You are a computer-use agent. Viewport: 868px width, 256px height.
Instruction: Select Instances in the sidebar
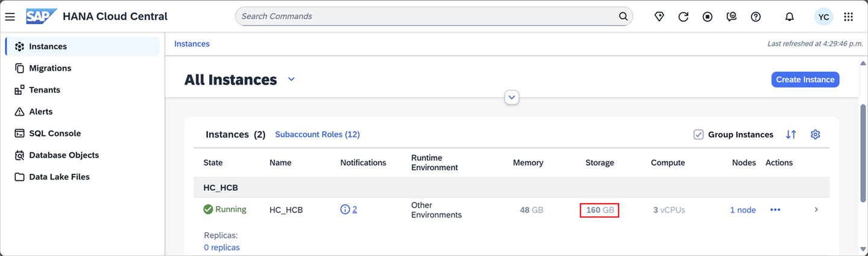(x=83, y=46)
